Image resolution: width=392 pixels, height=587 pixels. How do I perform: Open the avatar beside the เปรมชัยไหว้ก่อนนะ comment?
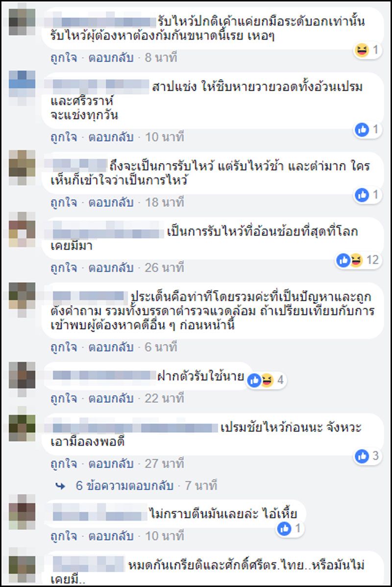tap(22, 427)
